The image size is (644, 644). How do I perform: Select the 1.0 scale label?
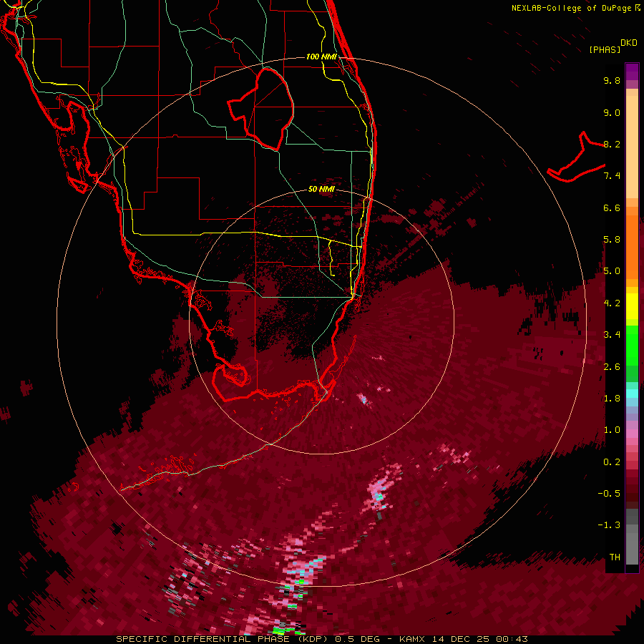pyautogui.click(x=612, y=430)
